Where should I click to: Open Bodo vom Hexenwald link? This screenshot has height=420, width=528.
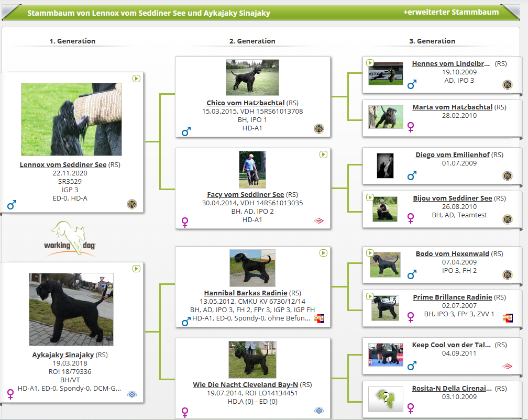click(452, 254)
